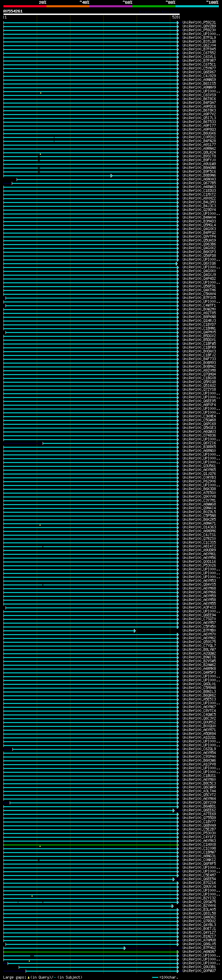
Task: Open hit UniRef100_B7FGL9
Action: click(199, 38)
